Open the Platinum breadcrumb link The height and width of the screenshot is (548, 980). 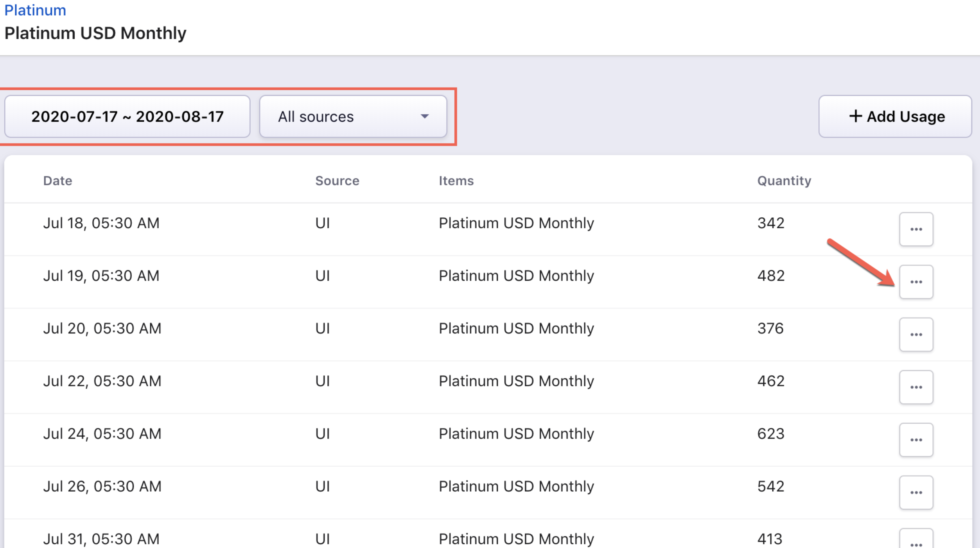pos(35,10)
